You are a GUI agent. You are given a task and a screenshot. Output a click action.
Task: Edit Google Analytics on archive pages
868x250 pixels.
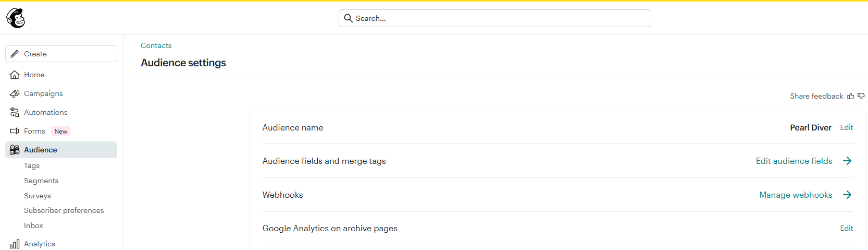coord(846,228)
